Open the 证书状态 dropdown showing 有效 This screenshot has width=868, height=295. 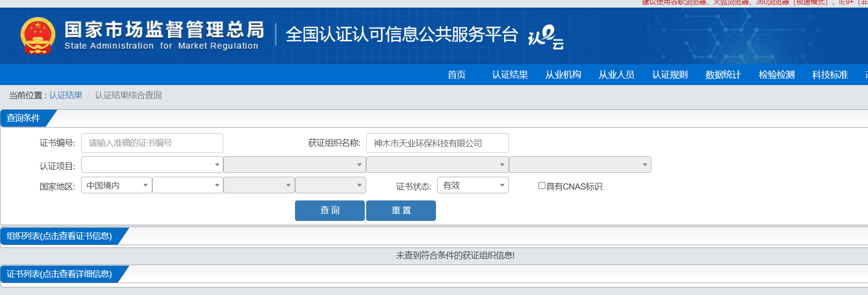pos(473,185)
